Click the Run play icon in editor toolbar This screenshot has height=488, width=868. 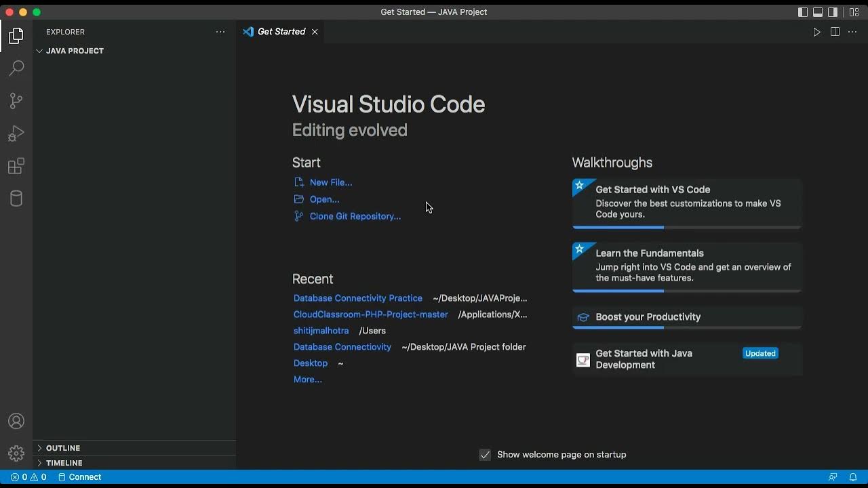pos(816,32)
